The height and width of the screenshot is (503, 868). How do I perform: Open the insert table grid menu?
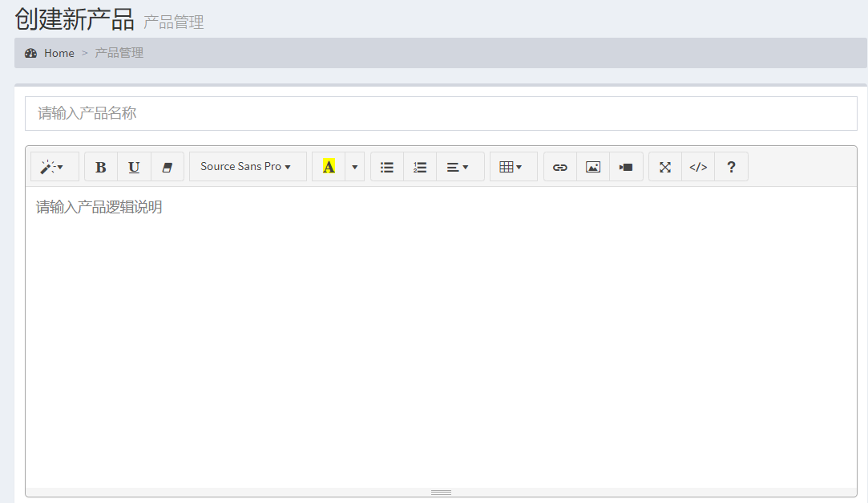pos(514,167)
